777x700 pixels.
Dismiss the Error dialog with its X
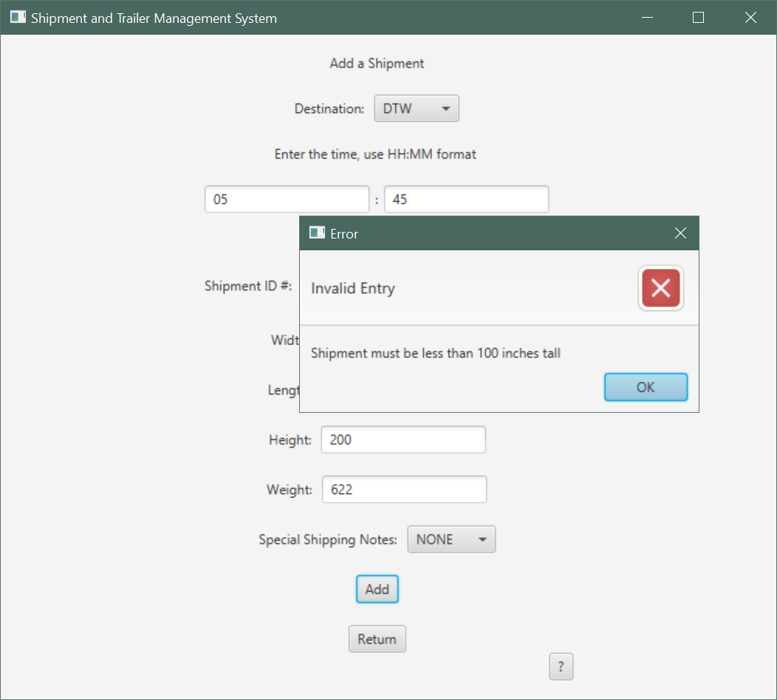pos(680,233)
